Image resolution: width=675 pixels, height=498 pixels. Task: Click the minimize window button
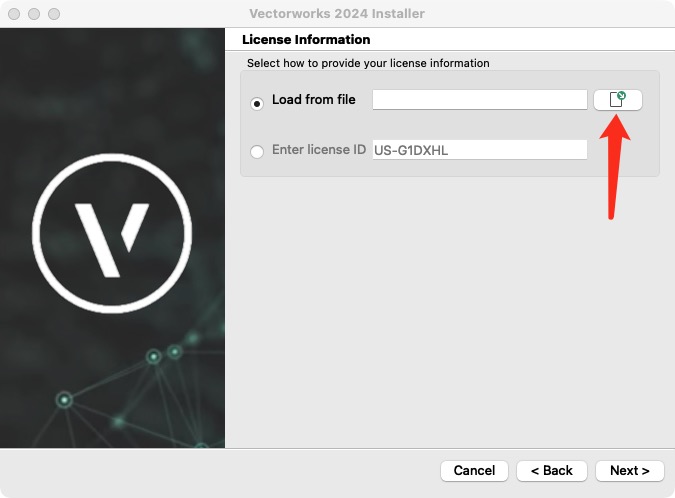tap(34, 14)
